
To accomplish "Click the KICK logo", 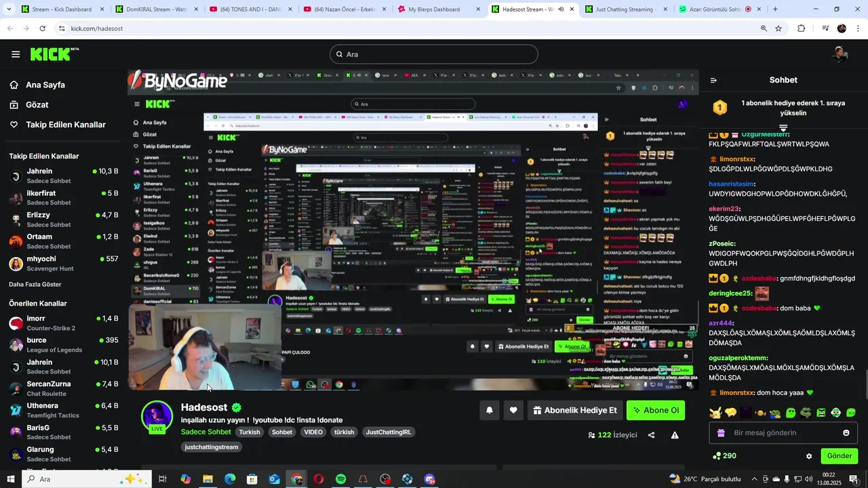I will click(x=54, y=54).
